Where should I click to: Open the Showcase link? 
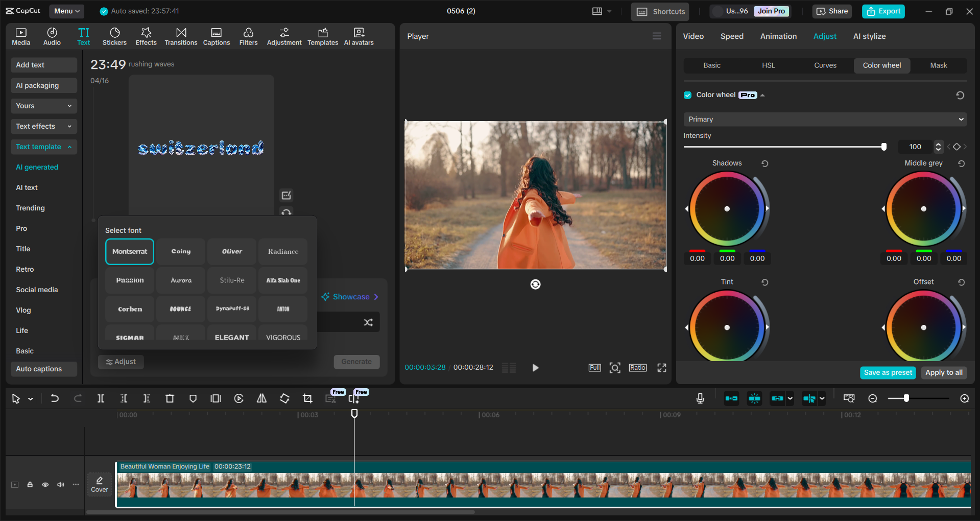[x=350, y=296]
